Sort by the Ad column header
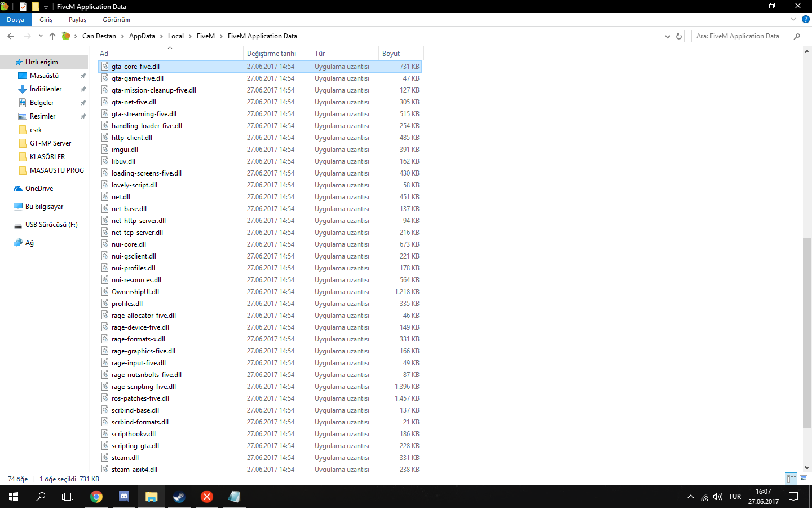 coord(170,54)
